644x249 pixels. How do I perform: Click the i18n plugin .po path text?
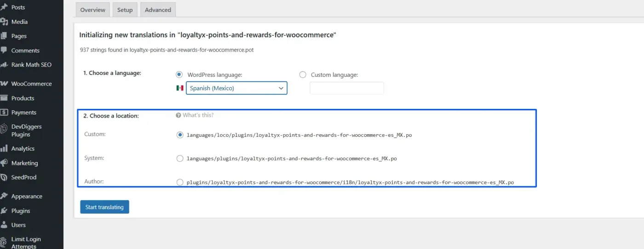click(350, 182)
